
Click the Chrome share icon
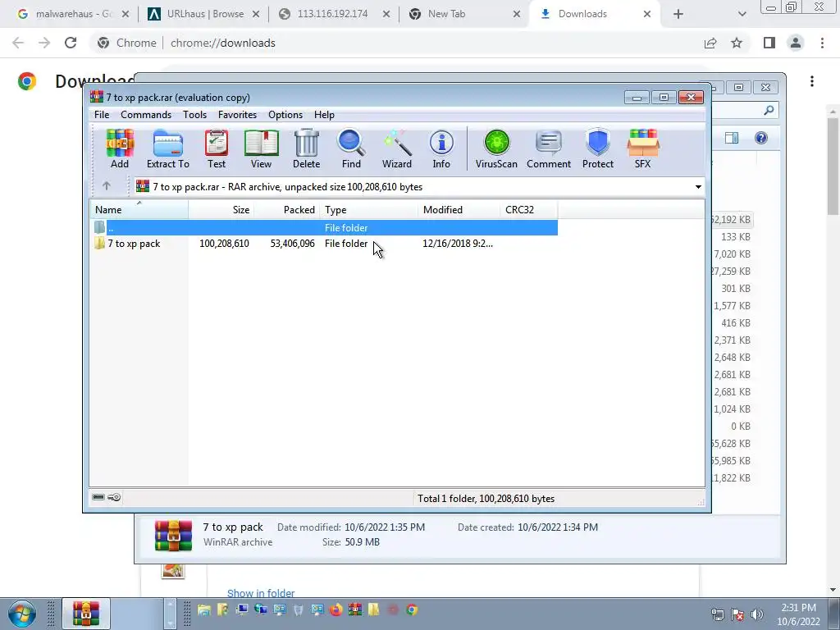pyautogui.click(x=710, y=43)
